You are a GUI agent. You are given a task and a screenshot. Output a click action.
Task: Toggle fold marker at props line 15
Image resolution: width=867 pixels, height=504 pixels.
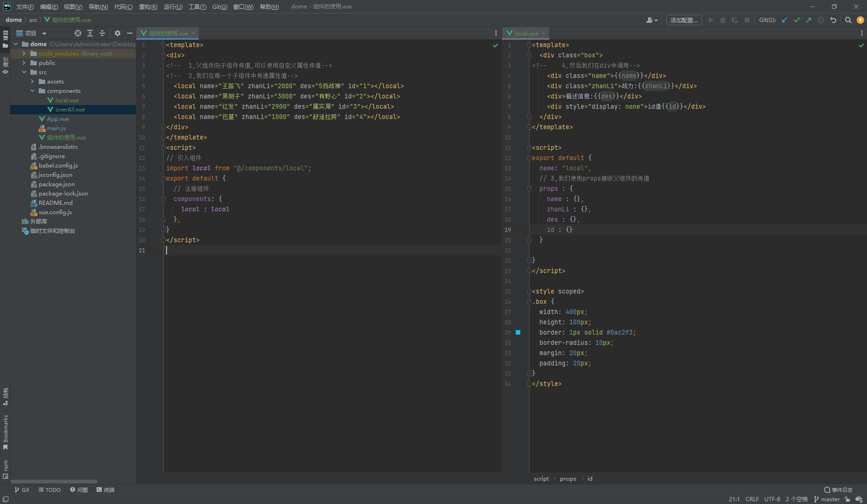[529, 189]
